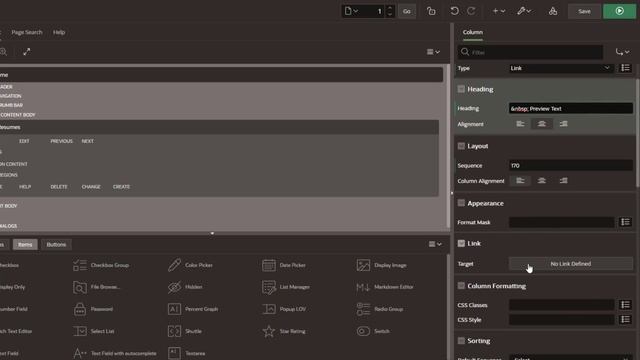Collapse the Sorting section
This screenshot has width=640, height=360.
click(x=461, y=341)
